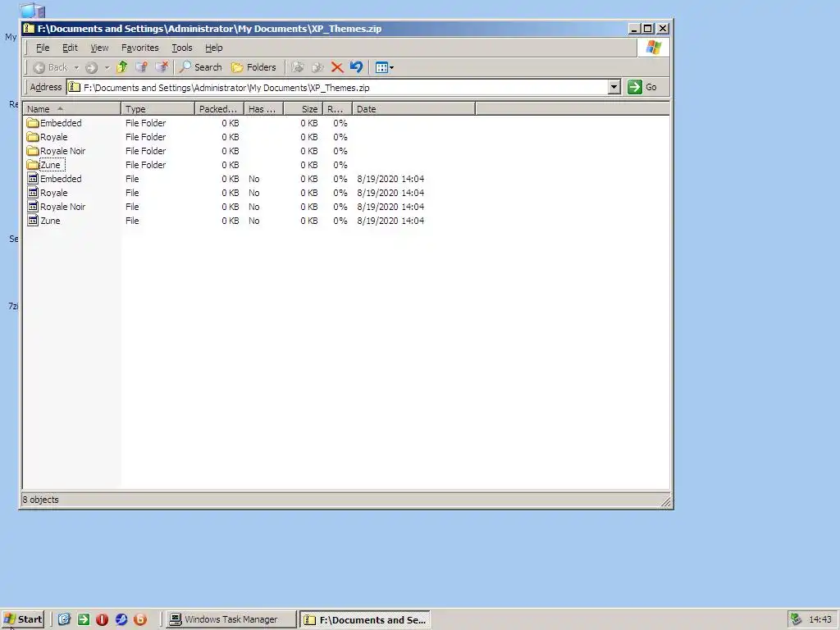Select the Embedded theme file icon
This screenshot has height=630, width=840.
(33, 178)
